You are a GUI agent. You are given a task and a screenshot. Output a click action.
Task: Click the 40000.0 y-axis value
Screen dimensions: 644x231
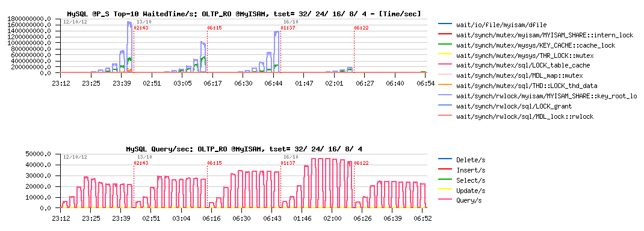[x=38, y=165]
